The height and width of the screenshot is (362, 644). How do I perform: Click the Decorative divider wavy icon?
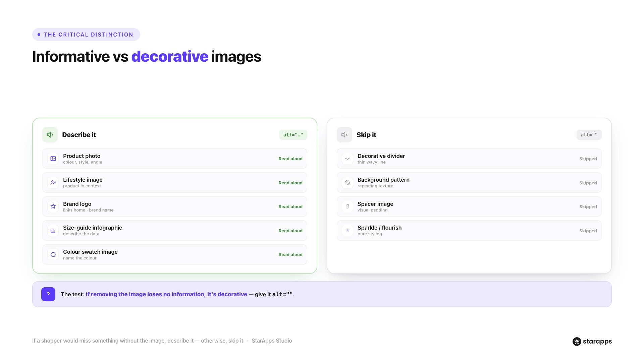(347, 159)
